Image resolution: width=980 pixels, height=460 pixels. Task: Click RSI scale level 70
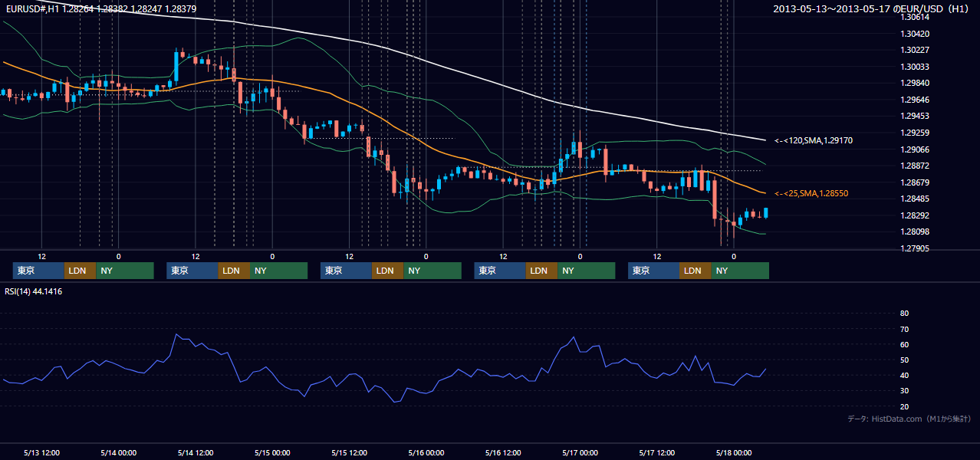(904, 329)
